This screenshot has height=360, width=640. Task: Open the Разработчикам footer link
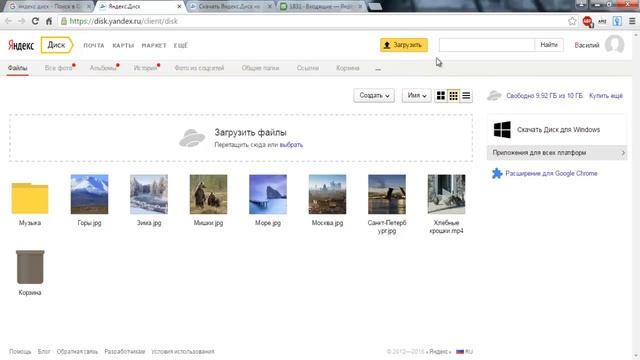(x=124, y=351)
